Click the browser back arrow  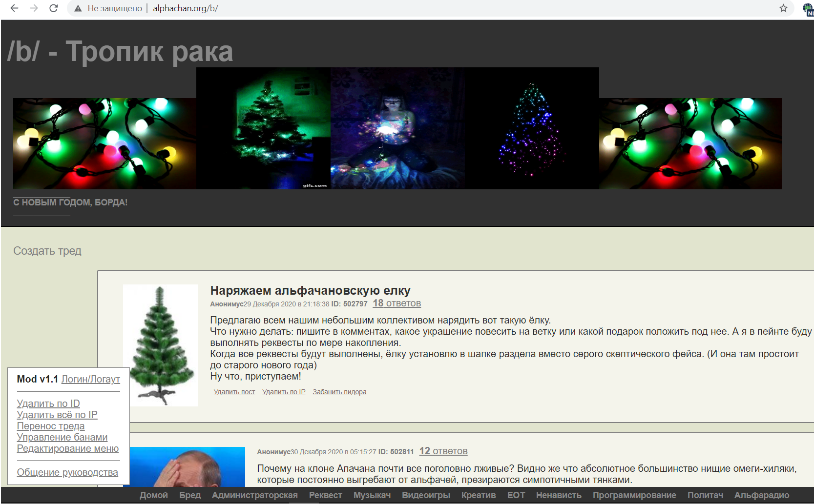pyautogui.click(x=14, y=8)
